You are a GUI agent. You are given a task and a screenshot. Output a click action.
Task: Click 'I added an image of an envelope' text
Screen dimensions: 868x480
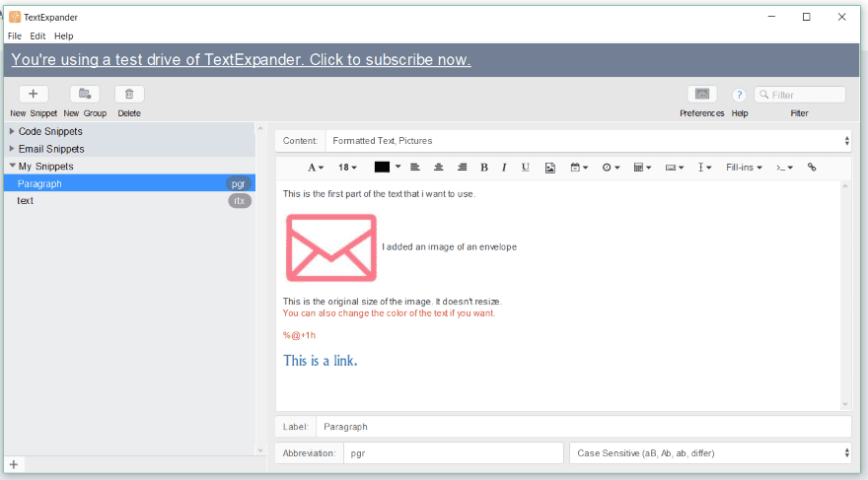(x=449, y=246)
